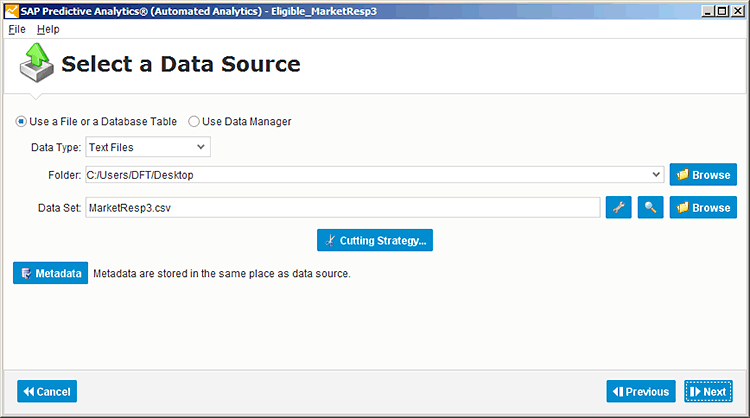Open the Help menu
This screenshot has width=750, height=418.
[x=48, y=29]
